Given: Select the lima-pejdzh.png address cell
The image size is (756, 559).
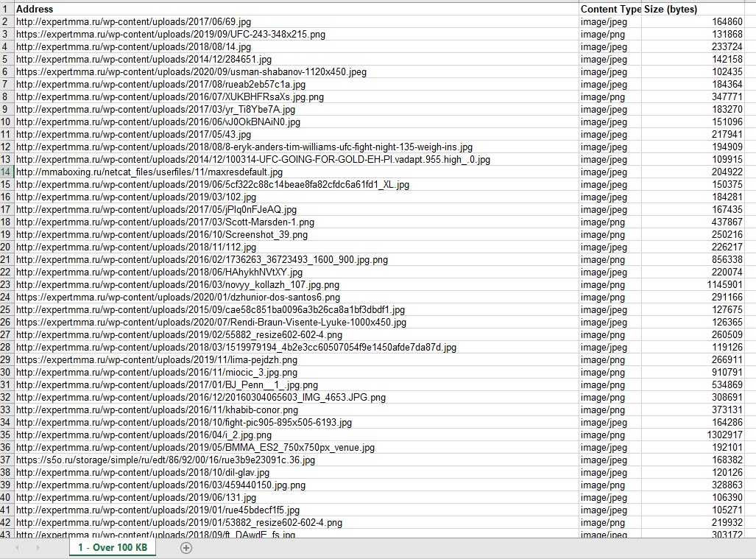Looking at the screenshot, I should (x=156, y=360).
